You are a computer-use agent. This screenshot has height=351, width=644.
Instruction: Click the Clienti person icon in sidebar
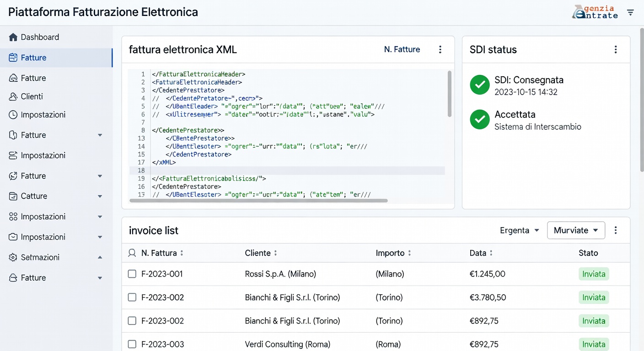pyautogui.click(x=13, y=96)
